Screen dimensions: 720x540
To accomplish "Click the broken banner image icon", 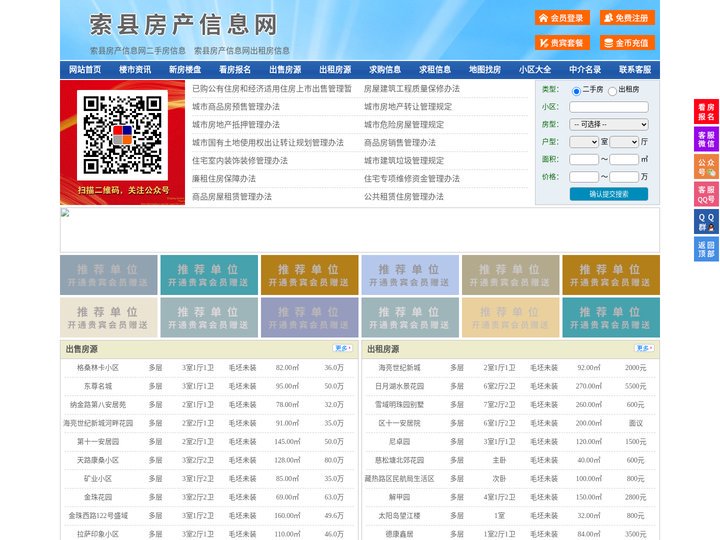I will [65, 213].
